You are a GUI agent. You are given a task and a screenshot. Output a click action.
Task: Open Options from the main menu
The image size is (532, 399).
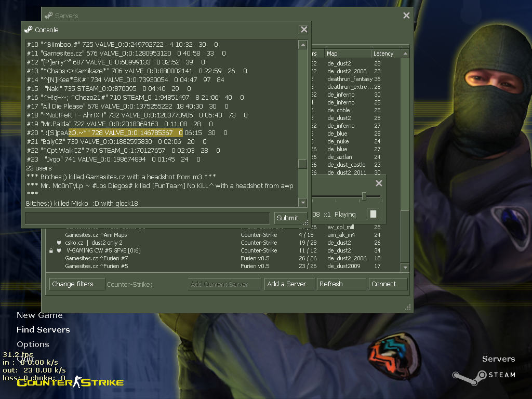pyautogui.click(x=33, y=344)
